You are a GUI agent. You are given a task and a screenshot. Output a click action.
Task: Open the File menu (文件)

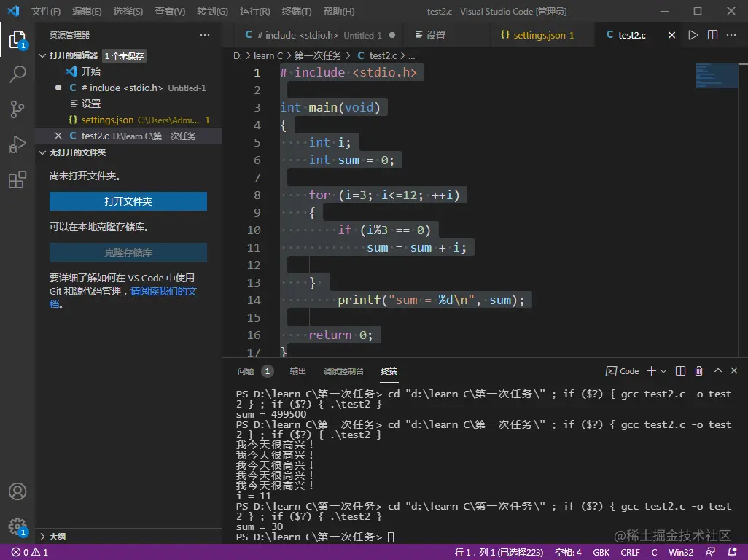click(x=46, y=11)
